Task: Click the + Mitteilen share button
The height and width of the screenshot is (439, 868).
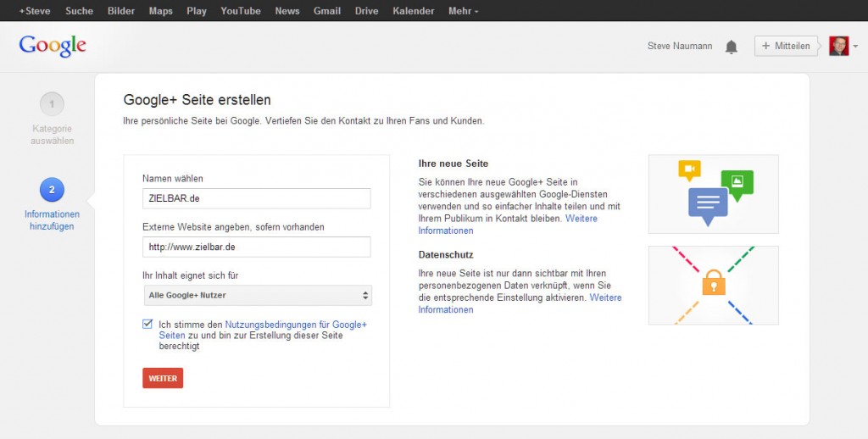Action: click(x=786, y=46)
